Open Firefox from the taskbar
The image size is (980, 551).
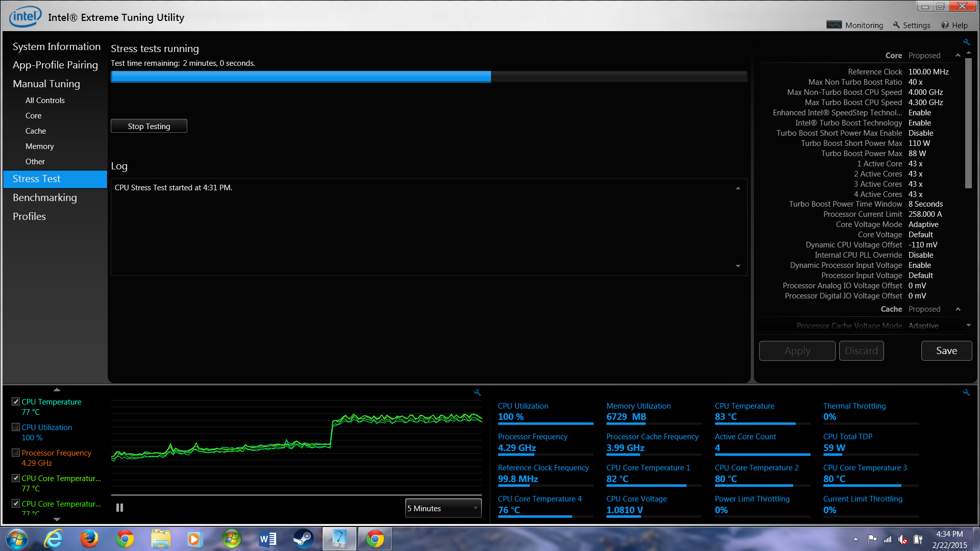[x=89, y=539]
